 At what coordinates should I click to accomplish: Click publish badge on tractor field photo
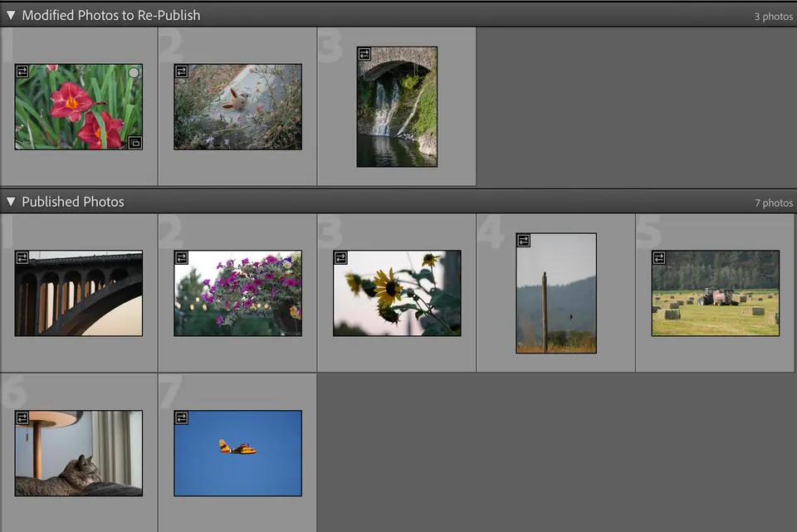(x=659, y=257)
